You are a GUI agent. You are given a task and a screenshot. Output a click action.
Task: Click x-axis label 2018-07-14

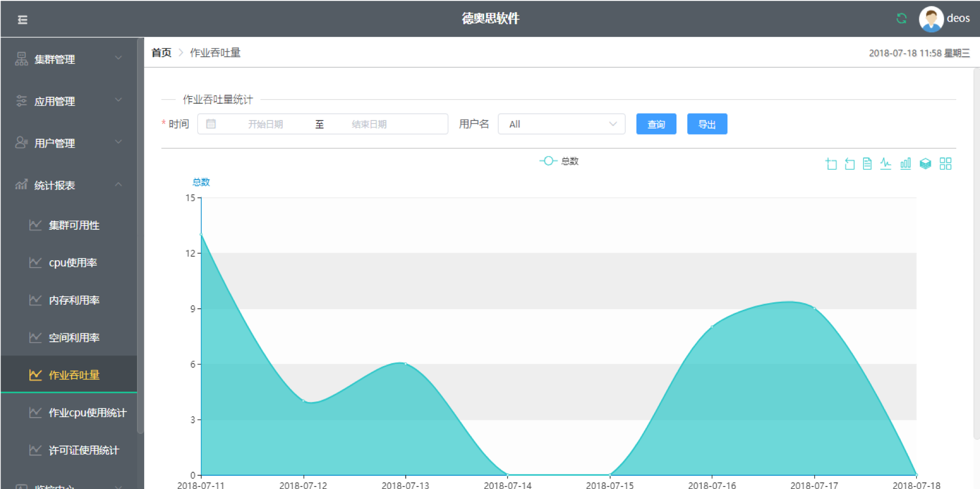pyautogui.click(x=507, y=485)
